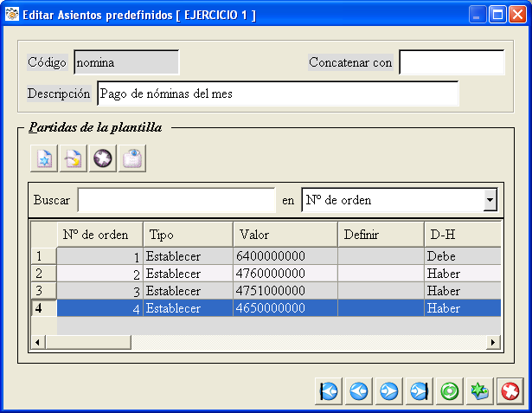Image resolution: width=532 pixels, height=413 pixels.
Task: Click the green star accept button
Action: pyautogui.click(x=479, y=391)
